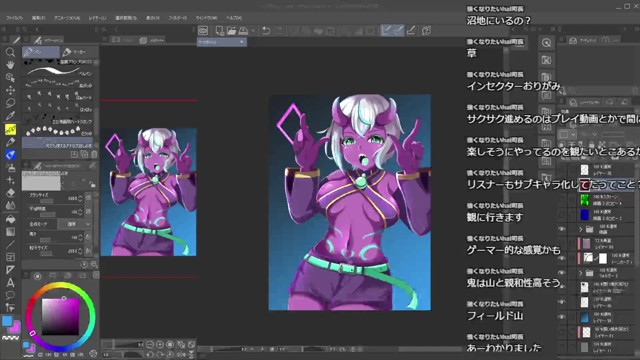Toggle visibility of the blue gradient layer
Image resolution: width=640 pixels, height=360 pixels.
click(x=562, y=317)
